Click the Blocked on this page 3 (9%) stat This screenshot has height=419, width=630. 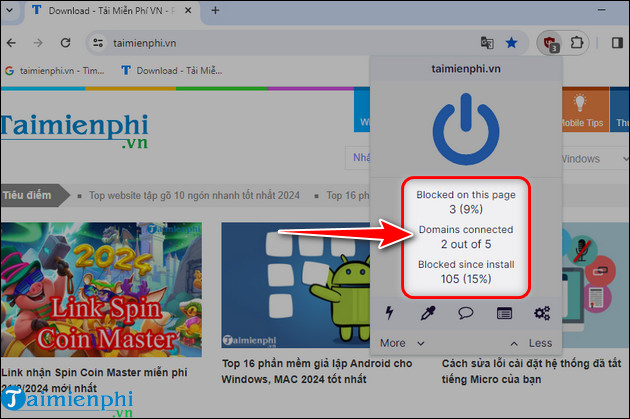pos(466,202)
